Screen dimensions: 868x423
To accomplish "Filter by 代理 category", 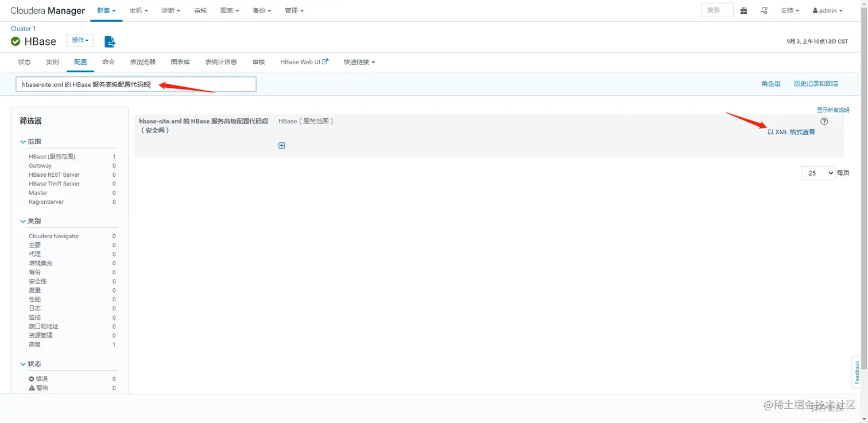I will point(35,254).
